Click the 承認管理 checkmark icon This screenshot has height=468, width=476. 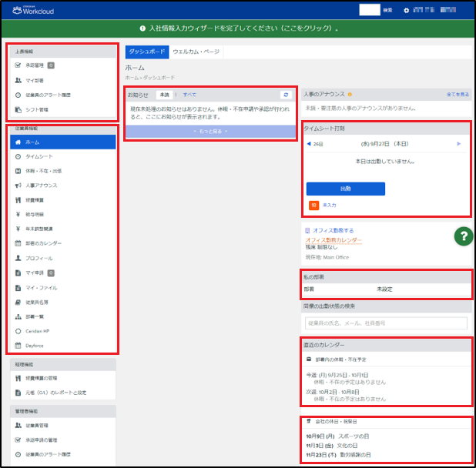(18, 65)
